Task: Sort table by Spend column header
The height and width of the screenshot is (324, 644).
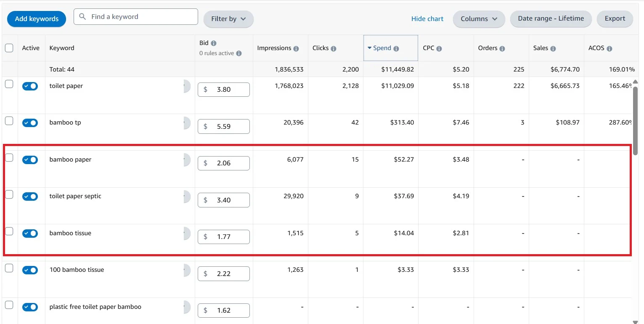Action: coord(382,48)
